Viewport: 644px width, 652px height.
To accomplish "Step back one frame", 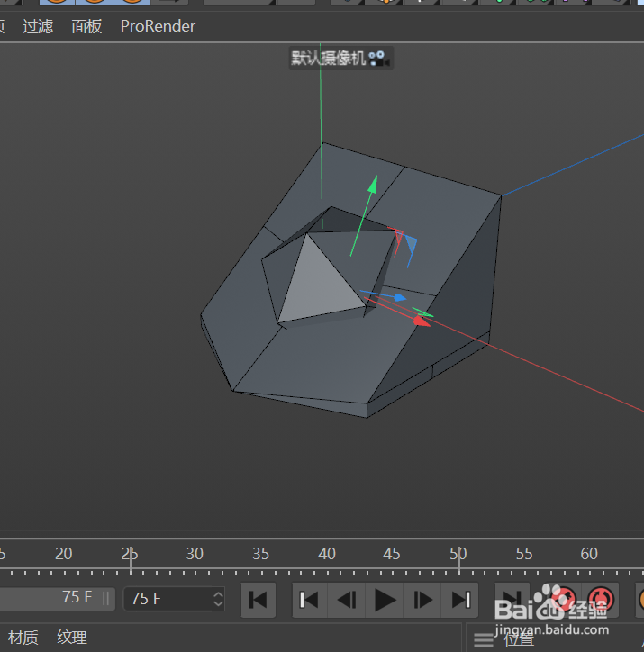I will (347, 600).
